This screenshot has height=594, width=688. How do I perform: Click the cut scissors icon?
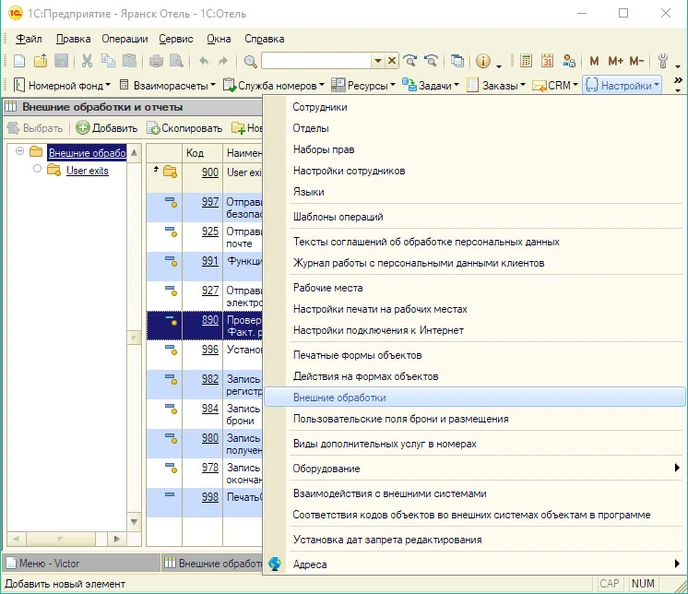pos(87,62)
